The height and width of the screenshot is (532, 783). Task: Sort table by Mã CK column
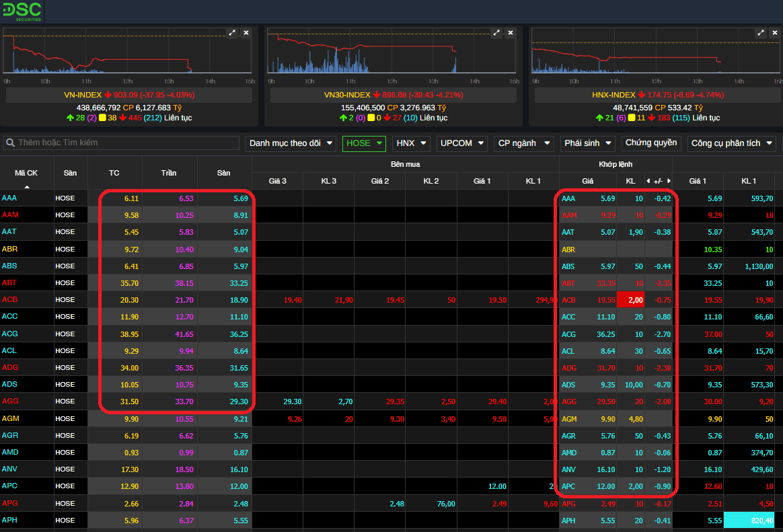(x=26, y=174)
